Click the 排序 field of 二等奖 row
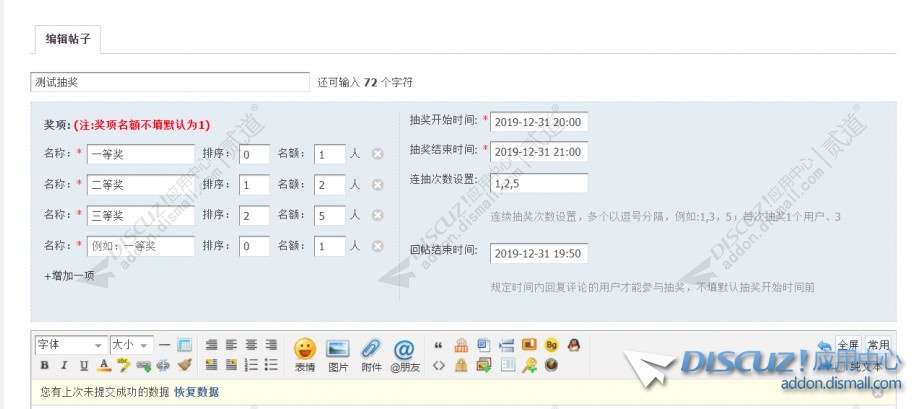The image size is (920, 409). 254,185
